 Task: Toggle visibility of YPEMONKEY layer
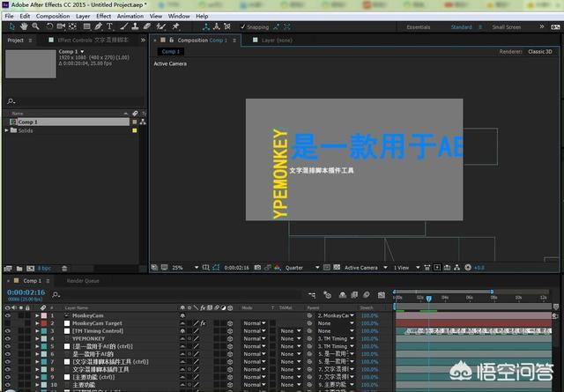point(8,338)
